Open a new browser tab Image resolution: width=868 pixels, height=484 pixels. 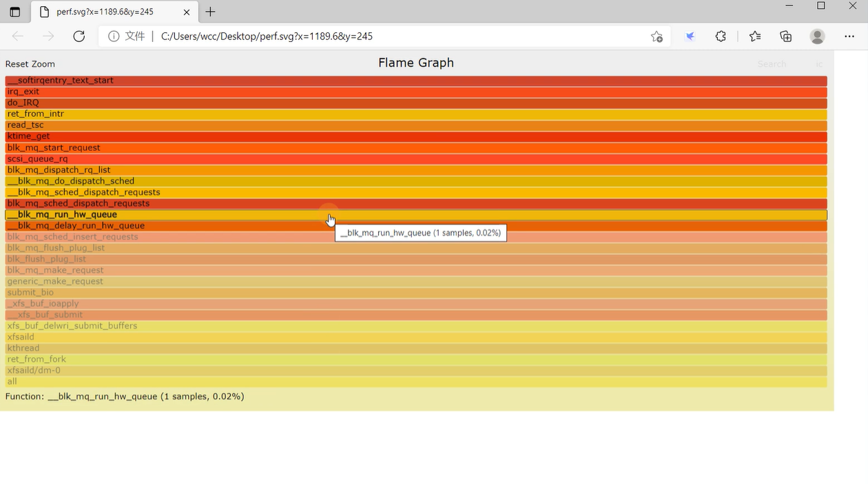pos(210,12)
